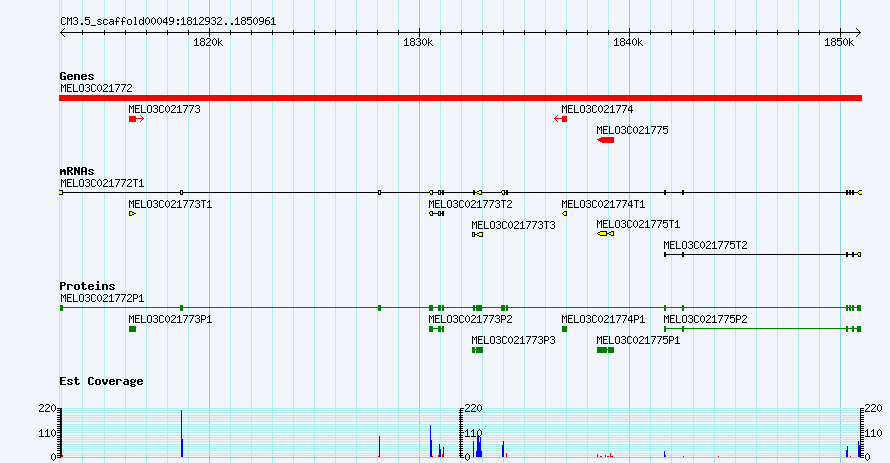Click the MEL03C021773P2 label
This screenshot has width=890, height=463.
point(471,319)
